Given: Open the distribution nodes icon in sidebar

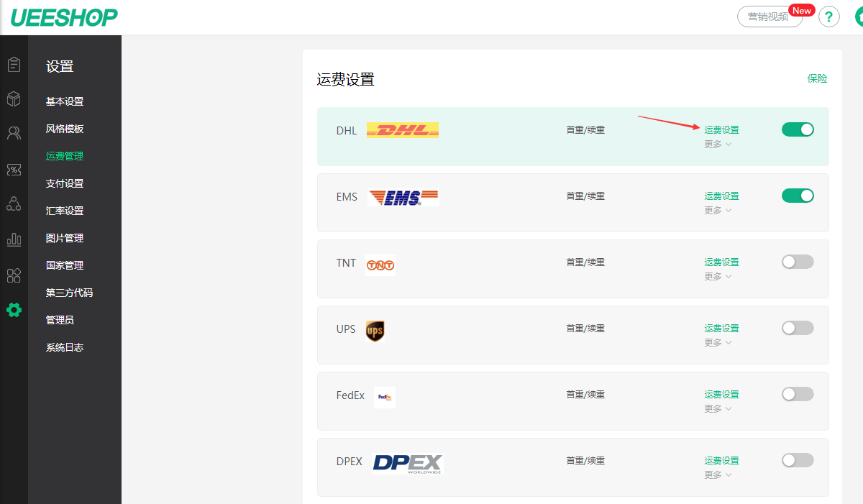Looking at the screenshot, I should pyautogui.click(x=14, y=203).
